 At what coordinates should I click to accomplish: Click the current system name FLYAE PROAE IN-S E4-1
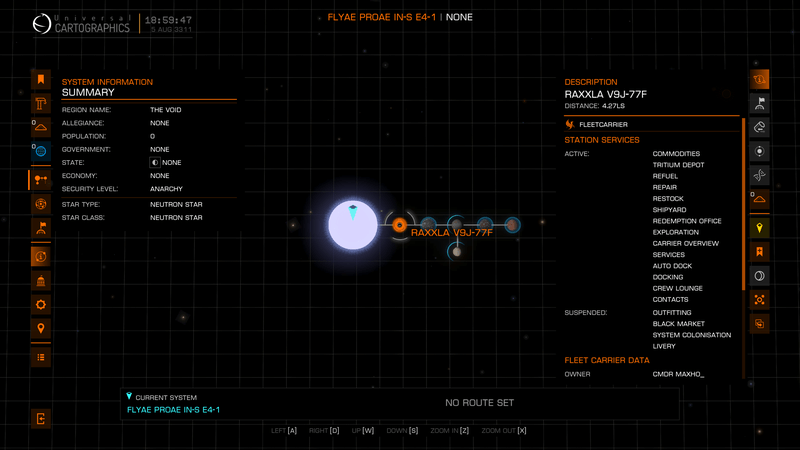(x=173, y=410)
